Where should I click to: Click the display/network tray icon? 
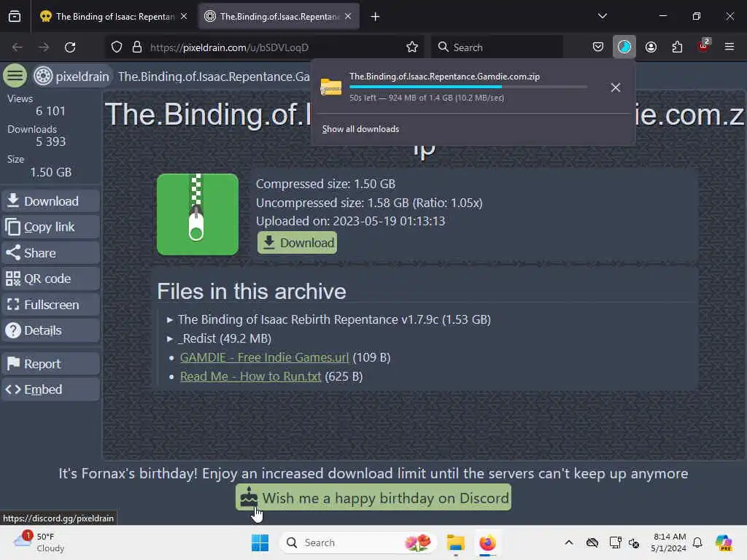tap(615, 542)
